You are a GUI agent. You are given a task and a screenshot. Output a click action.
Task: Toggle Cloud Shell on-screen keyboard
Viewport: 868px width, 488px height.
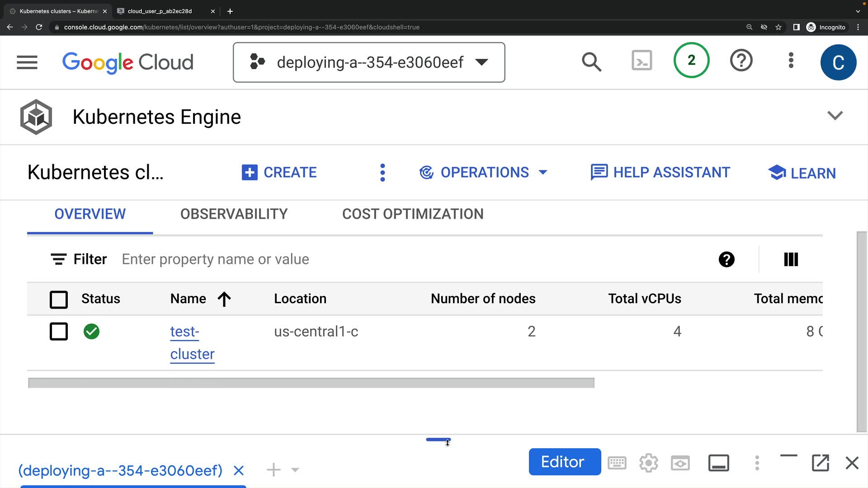[617, 463]
